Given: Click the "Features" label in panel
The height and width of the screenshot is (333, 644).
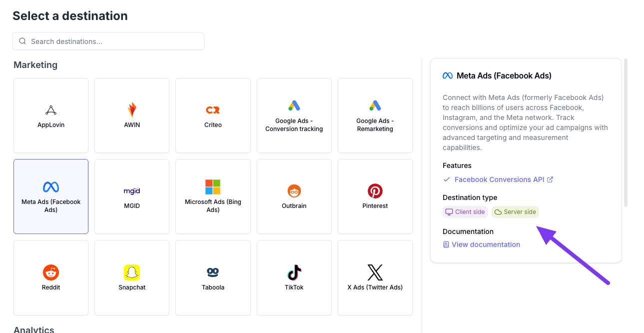Looking at the screenshot, I should click(457, 165).
